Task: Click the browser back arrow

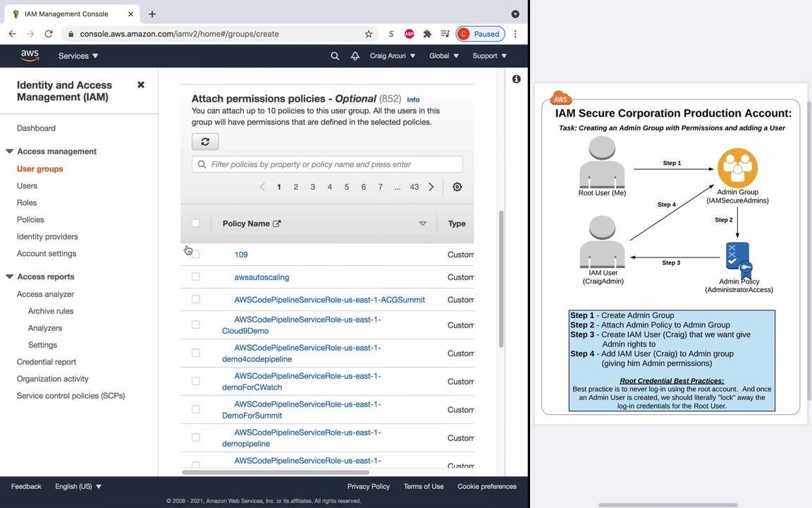Action: point(13,34)
